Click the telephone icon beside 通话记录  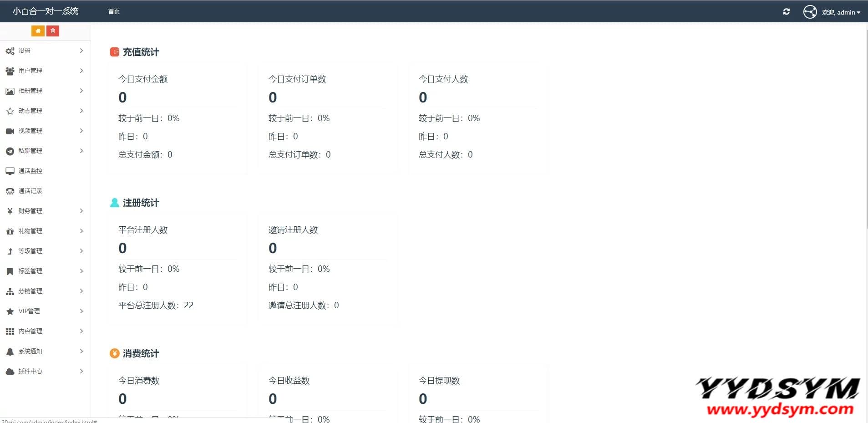tap(10, 191)
